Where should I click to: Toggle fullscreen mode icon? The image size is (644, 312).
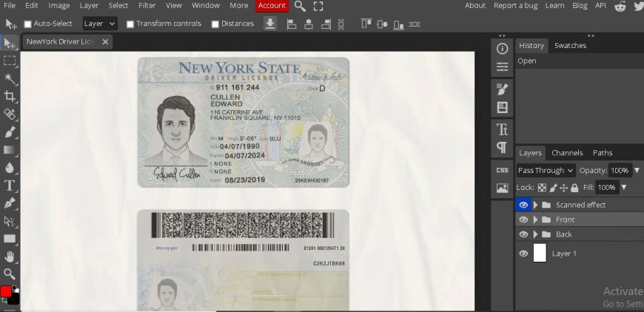coord(318,6)
